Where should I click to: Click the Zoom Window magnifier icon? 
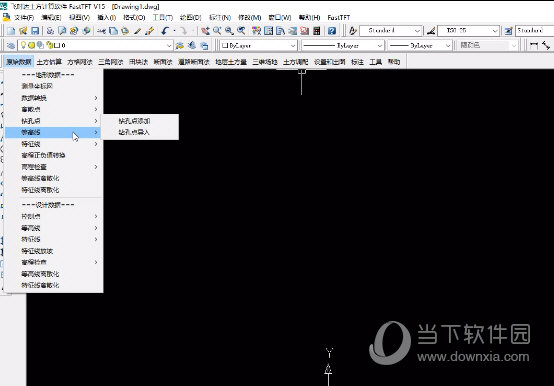tap(229, 31)
